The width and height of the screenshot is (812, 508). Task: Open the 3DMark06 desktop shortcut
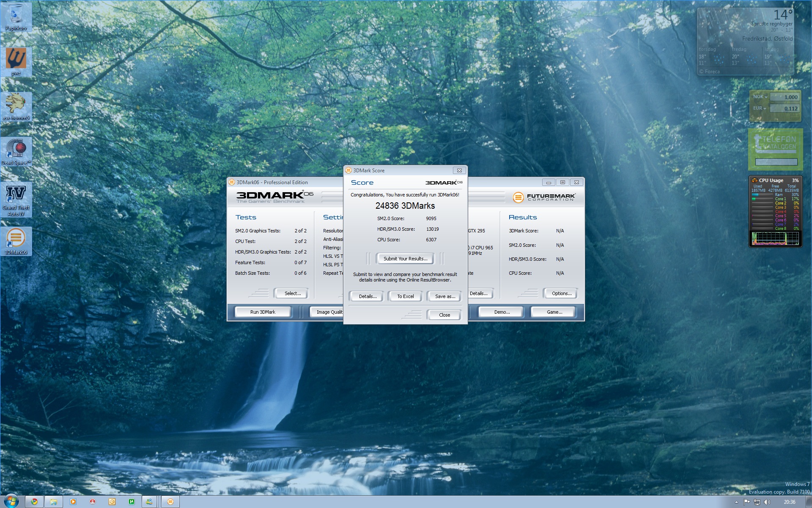[x=16, y=241]
